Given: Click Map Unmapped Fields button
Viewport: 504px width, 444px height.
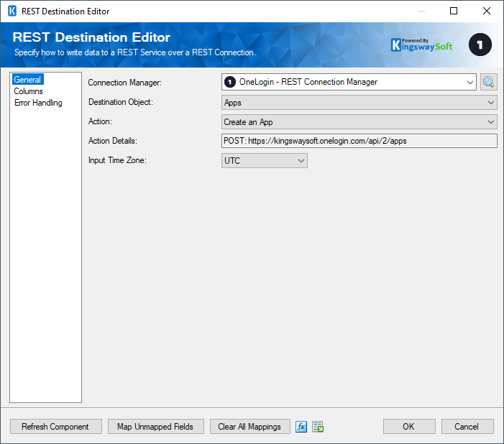Looking at the screenshot, I should (x=156, y=427).
